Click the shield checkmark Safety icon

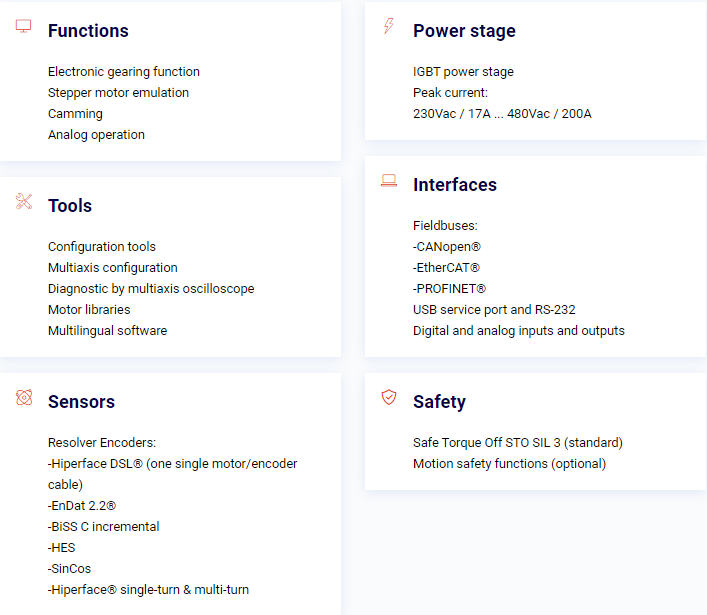click(389, 397)
